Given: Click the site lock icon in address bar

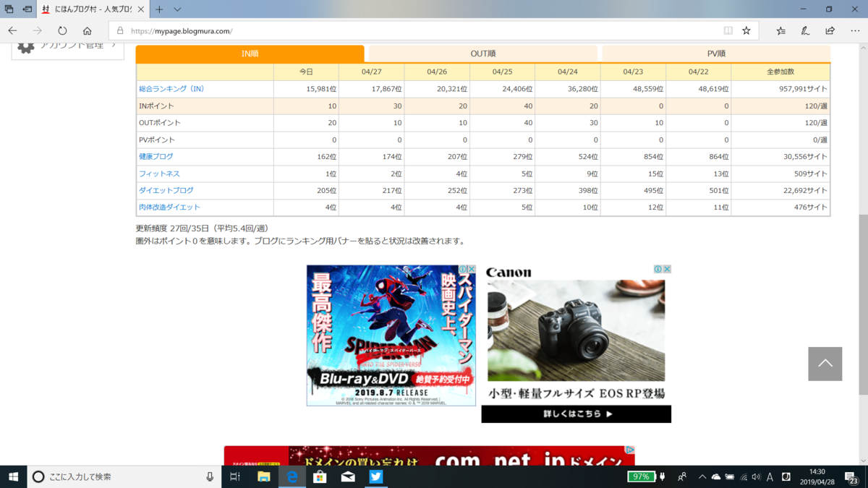Looking at the screenshot, I should 120,31.
